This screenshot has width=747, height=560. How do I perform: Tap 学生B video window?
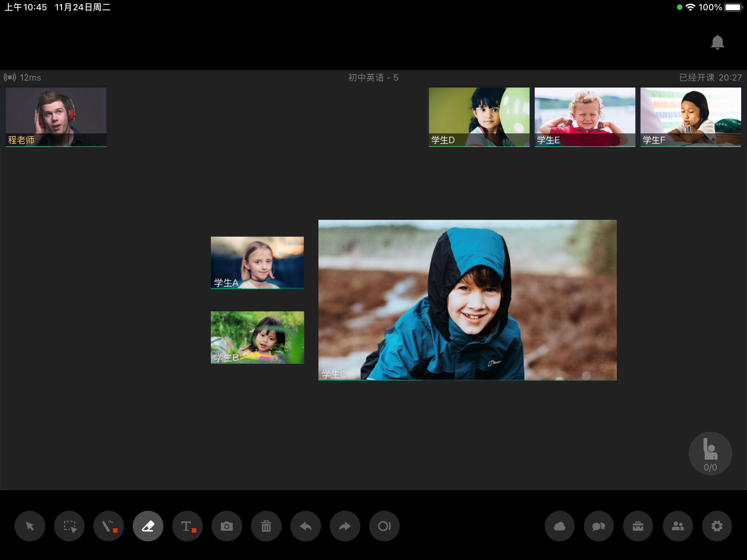257,338
